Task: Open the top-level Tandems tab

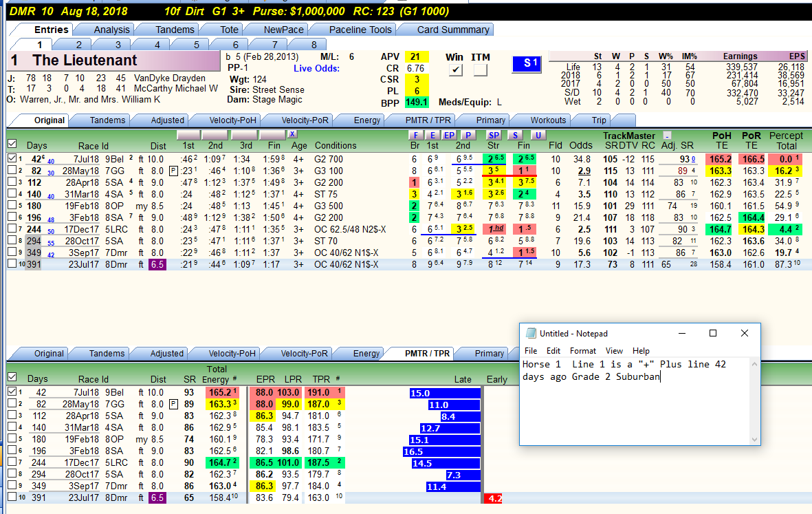Action: (175, 30)
